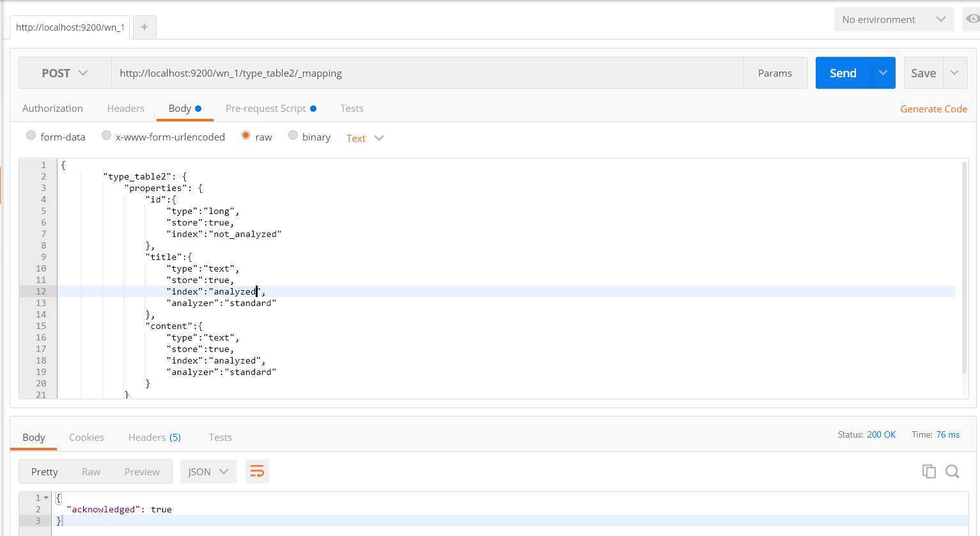Open the request Tests tab
Viewport: 980px width, 536px height.
click(352, 108)
